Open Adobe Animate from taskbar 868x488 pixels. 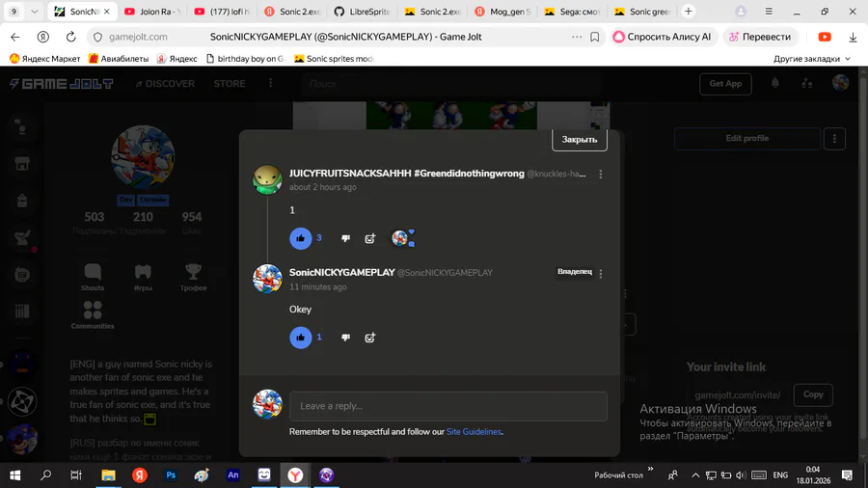[x=233, y=475]
